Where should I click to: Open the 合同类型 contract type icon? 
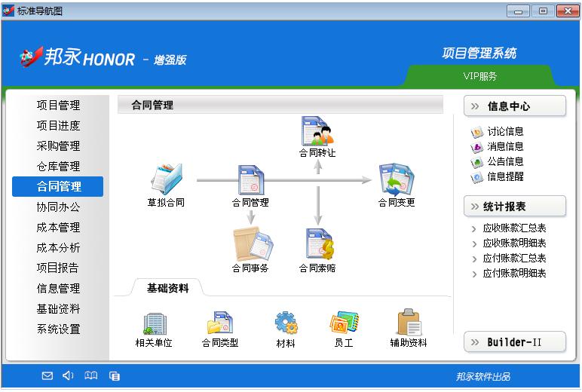tap(219, 324)
